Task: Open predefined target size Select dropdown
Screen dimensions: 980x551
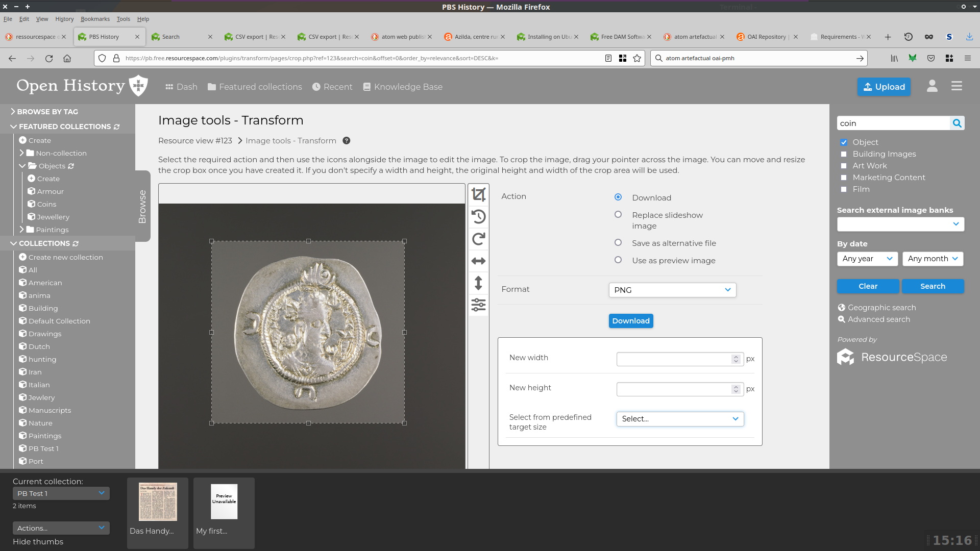Action: pyautogui.click(x=680, y=419)
